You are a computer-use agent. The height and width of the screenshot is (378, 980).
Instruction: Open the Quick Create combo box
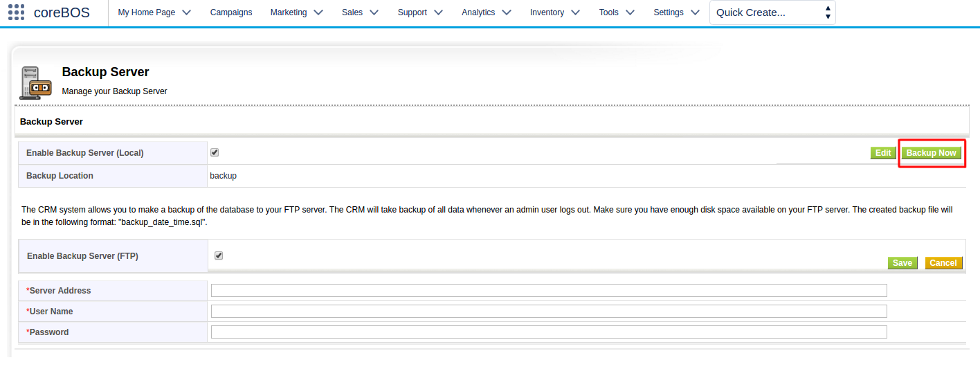tap(772, 12)
